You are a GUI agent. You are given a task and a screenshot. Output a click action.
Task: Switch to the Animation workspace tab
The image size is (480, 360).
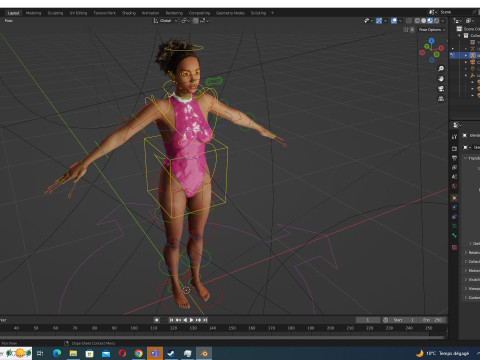[150, 13]
